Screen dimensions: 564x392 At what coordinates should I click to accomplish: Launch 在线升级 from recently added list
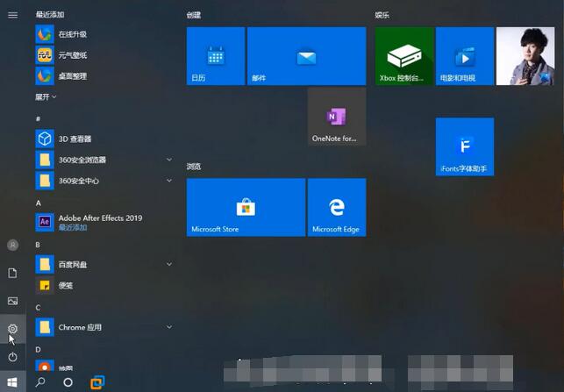click(104, 34)
